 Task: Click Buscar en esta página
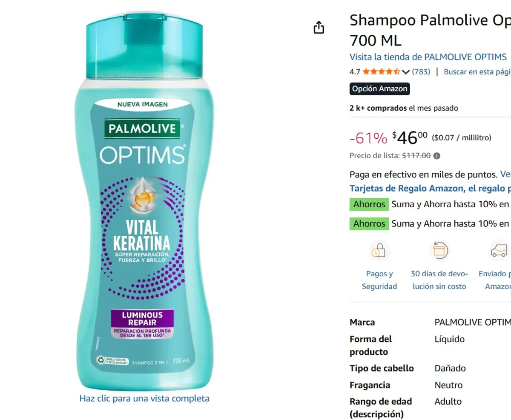coord(477,71)
